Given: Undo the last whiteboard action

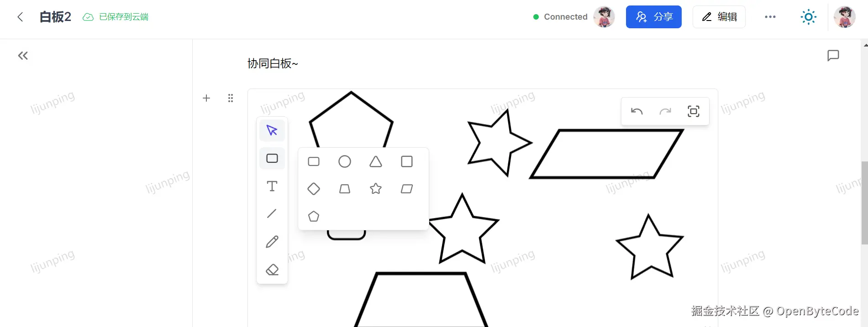Looking at the screenshot, I should (637, 111).
